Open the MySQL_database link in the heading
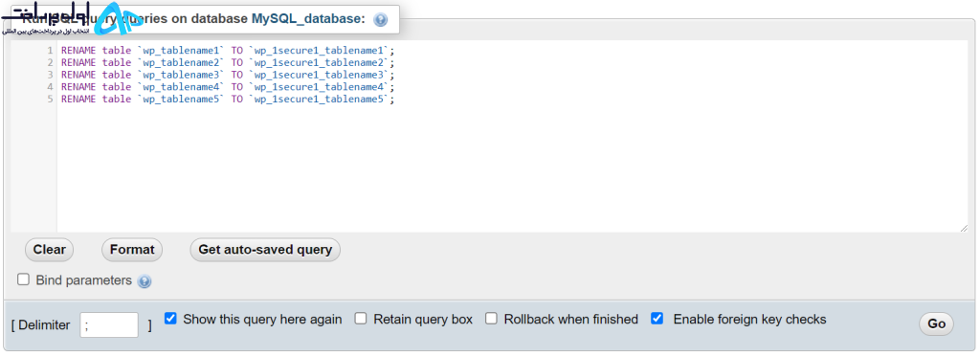Viewport: 980px width, 357px height. pos(308,19)
